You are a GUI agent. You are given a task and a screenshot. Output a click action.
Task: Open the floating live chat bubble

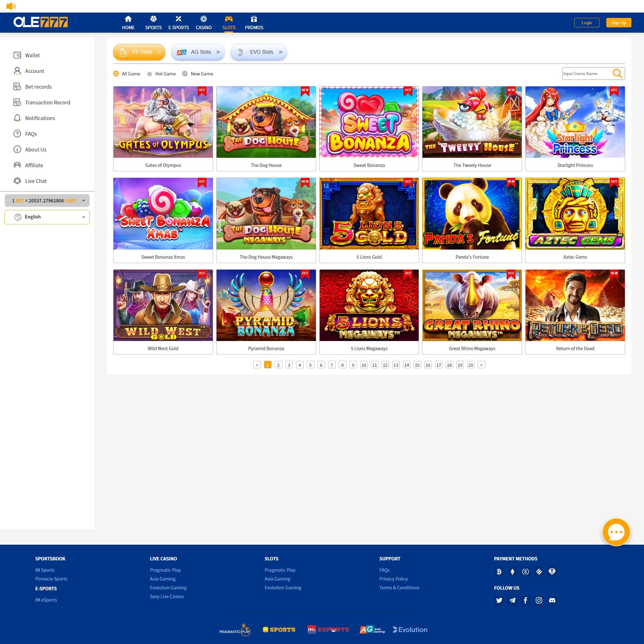coord(616,532)
